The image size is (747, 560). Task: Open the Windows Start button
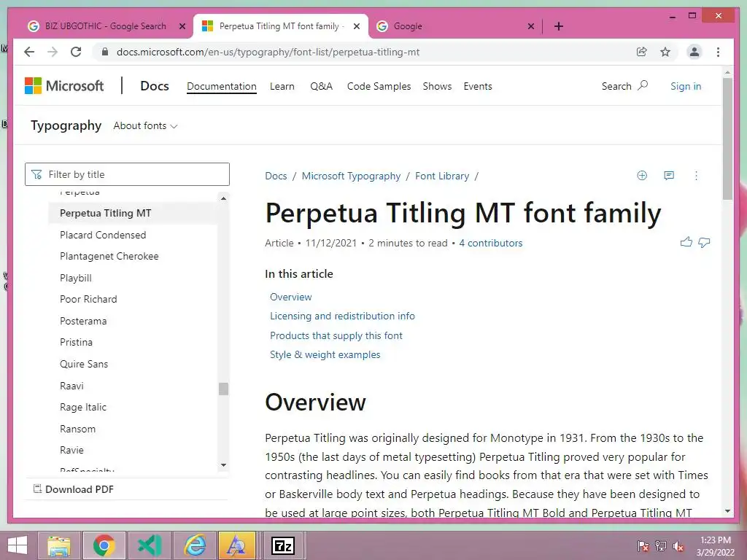(18, 545)
